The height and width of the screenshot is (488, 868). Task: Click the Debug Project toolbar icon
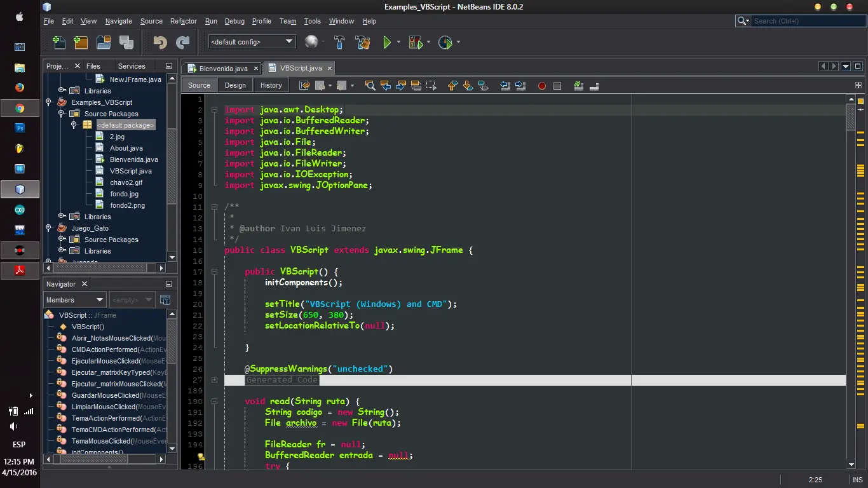coord(416,43)
